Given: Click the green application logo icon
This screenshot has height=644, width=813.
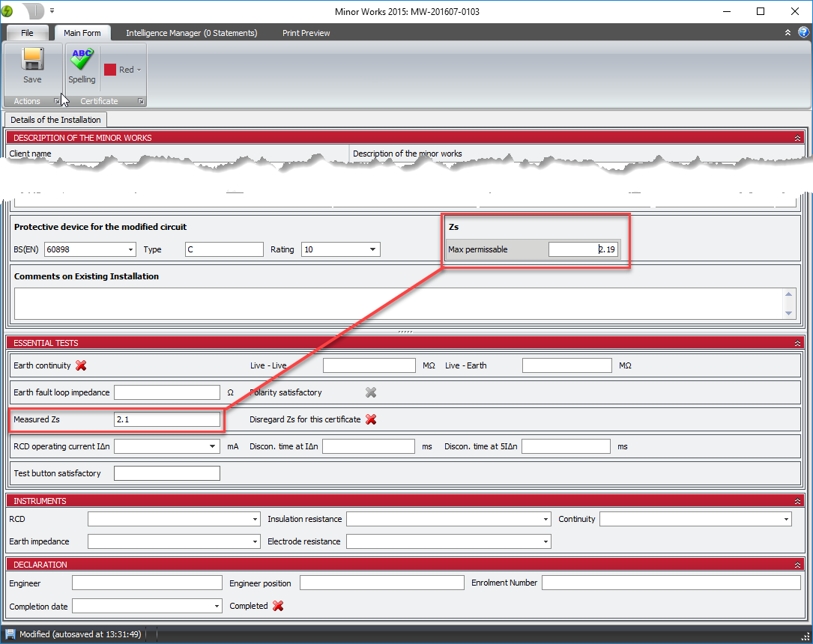Looking at the screenshot, I should [7, 11].
